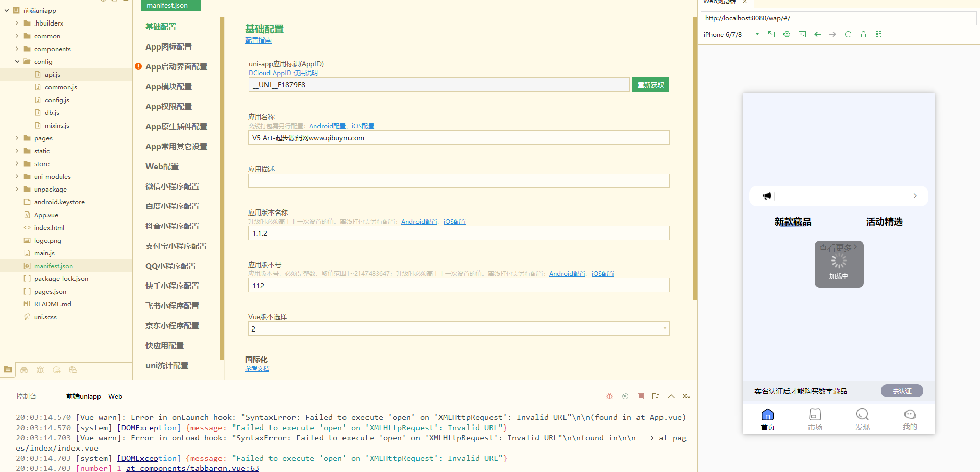Open the Vue version selection dropdown

coord(458,328)
